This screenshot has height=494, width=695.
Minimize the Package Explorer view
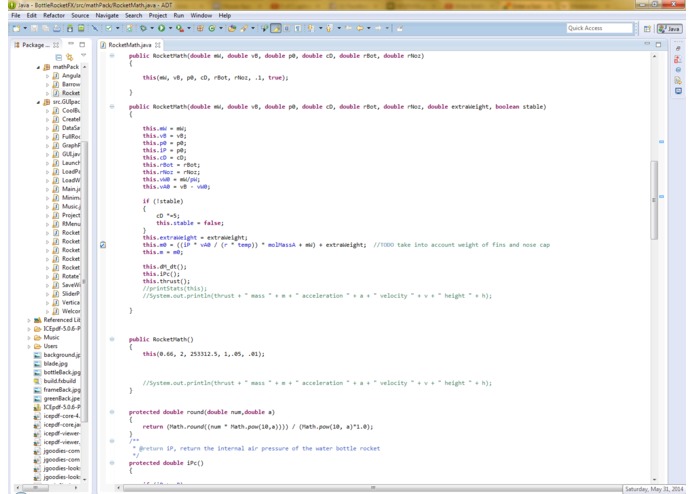click(70, 44)
